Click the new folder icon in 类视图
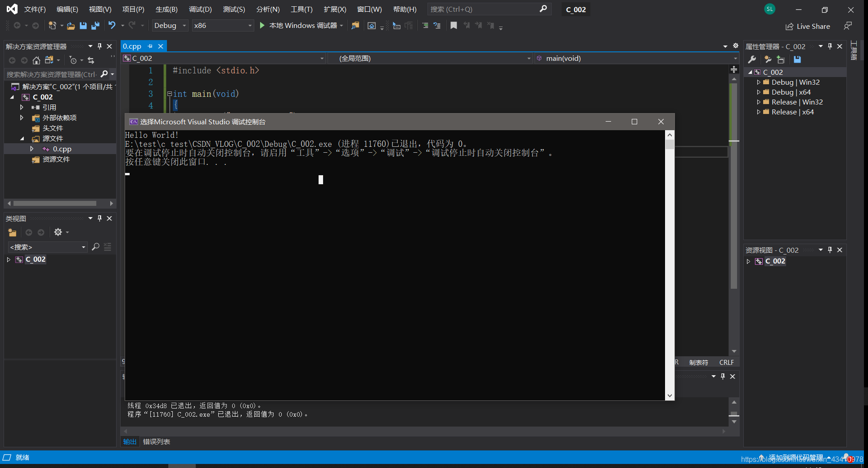 (12, 232)
